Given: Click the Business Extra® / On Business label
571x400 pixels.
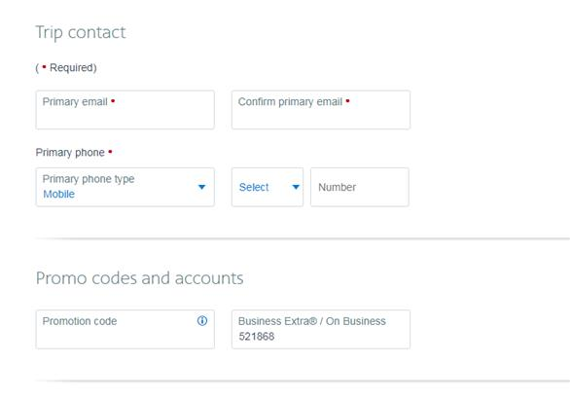Looking at the screenshot, I should [312, 321].
